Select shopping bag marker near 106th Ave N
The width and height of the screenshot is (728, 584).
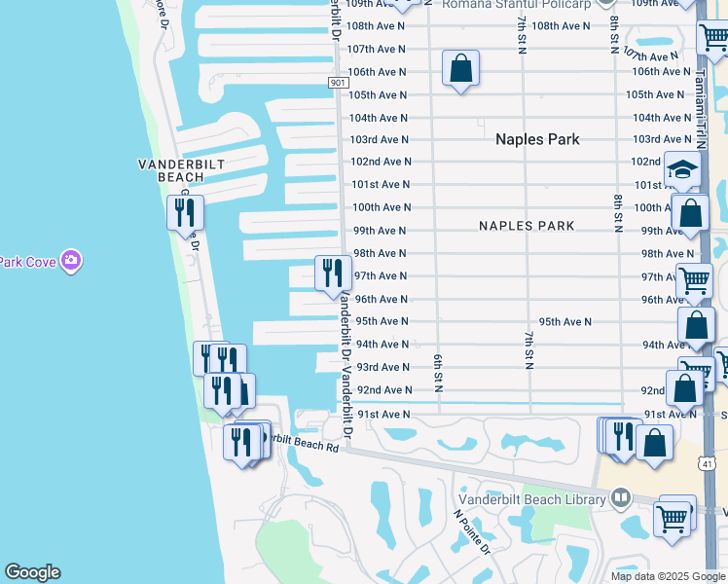pos(461,68)
